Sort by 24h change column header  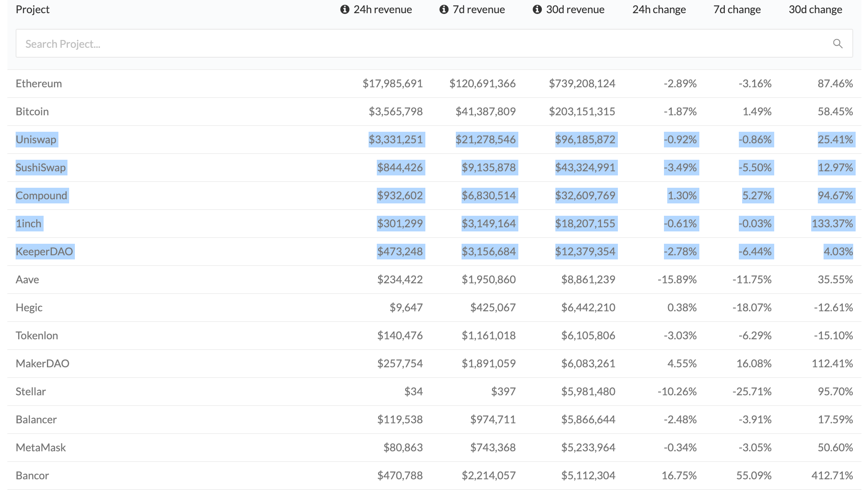[659, 9]
